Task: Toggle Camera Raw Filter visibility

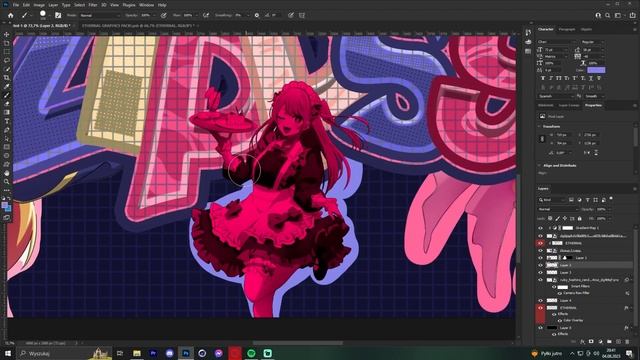Action: [560, 293]
